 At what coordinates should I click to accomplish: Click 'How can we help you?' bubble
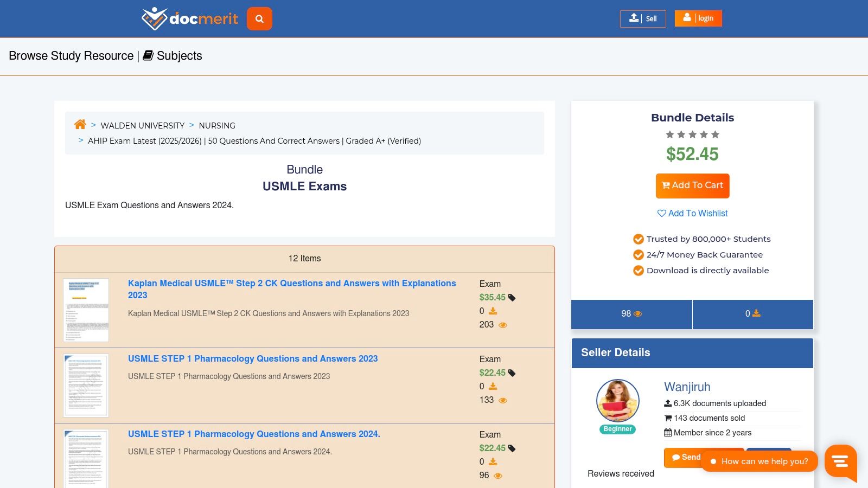759,461
